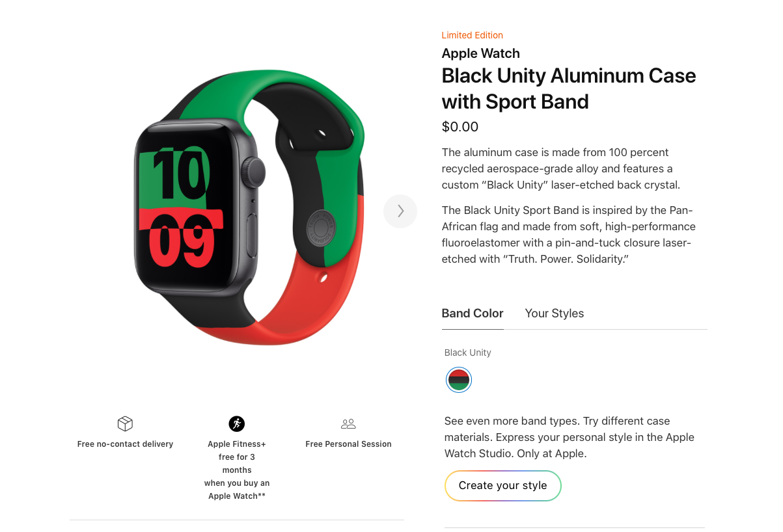Image resolution: width=783 pixels, height=532 pixels.
Task: Click the watch digital crown in image
Action: point(254,172)
